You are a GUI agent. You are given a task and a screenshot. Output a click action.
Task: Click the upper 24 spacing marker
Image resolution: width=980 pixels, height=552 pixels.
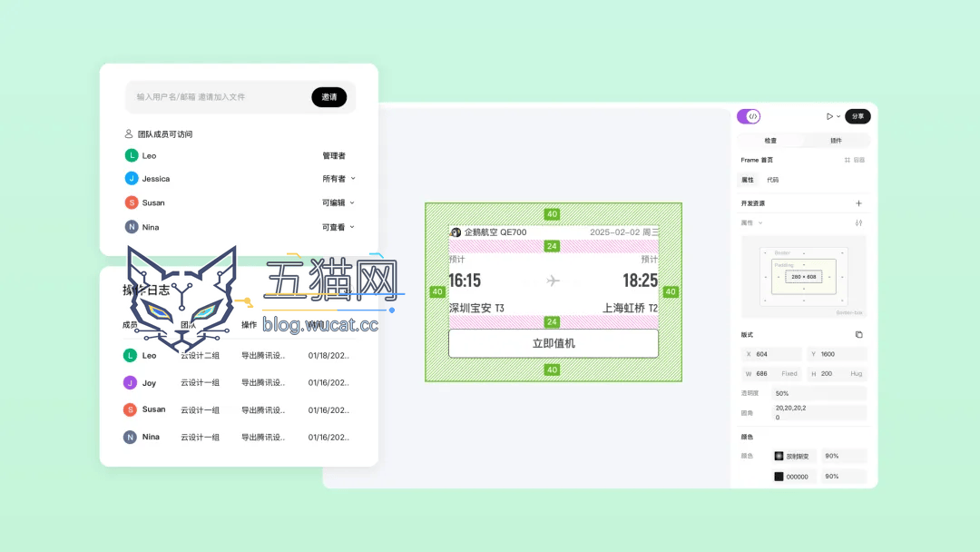pos(552,246)
